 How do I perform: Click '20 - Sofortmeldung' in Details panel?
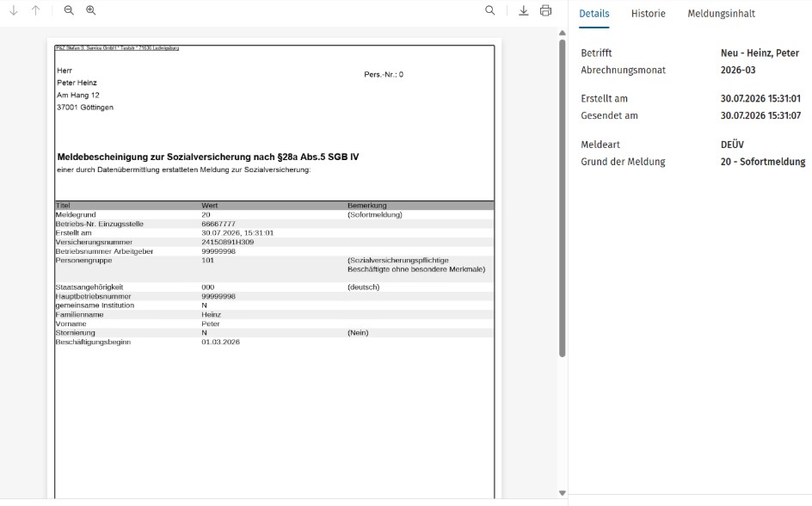(x=763, y=162)
